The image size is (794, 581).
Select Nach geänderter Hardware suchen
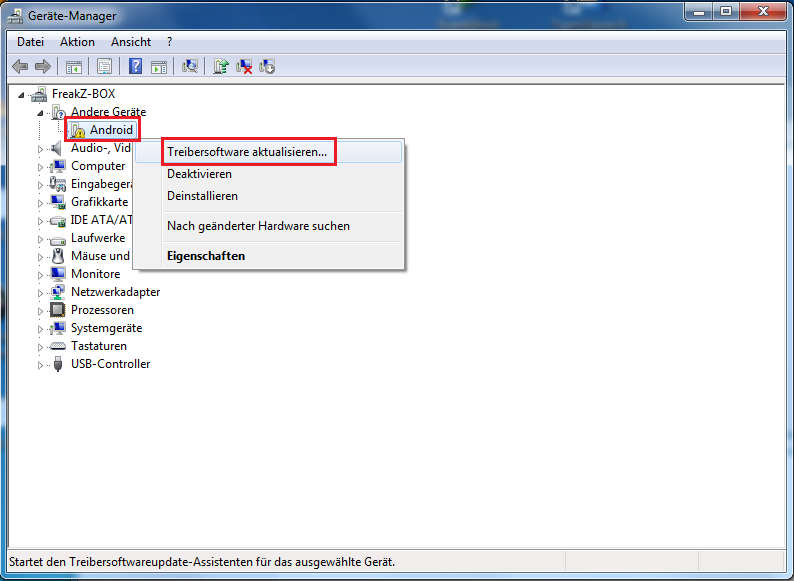pyautogui.click(x=268, y=226)
